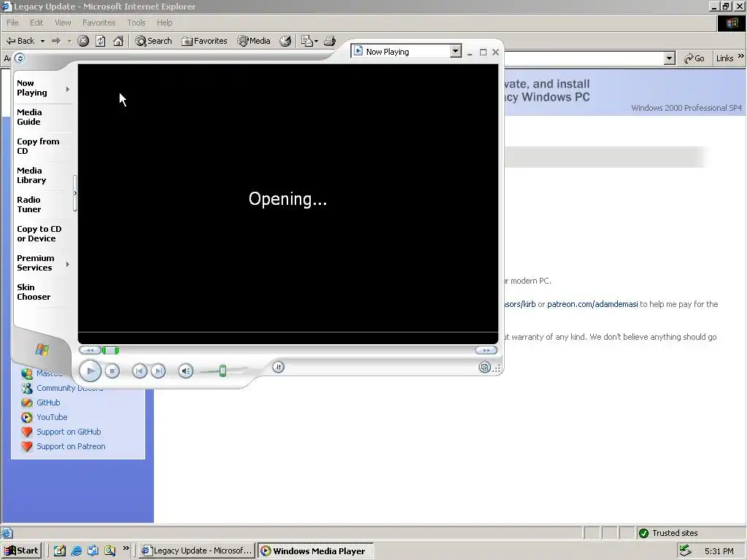Open the Media Guide tab
Image resolution: width=747 pixels, height=560 pixels.
(29, 117)
